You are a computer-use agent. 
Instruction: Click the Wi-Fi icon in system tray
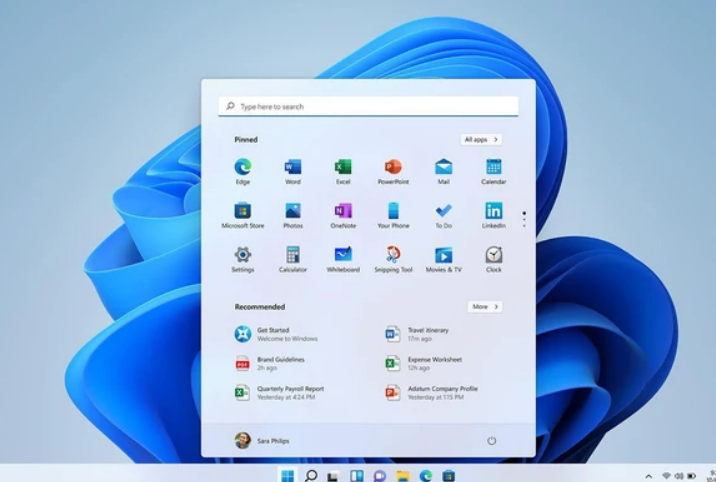click(666, 476)
